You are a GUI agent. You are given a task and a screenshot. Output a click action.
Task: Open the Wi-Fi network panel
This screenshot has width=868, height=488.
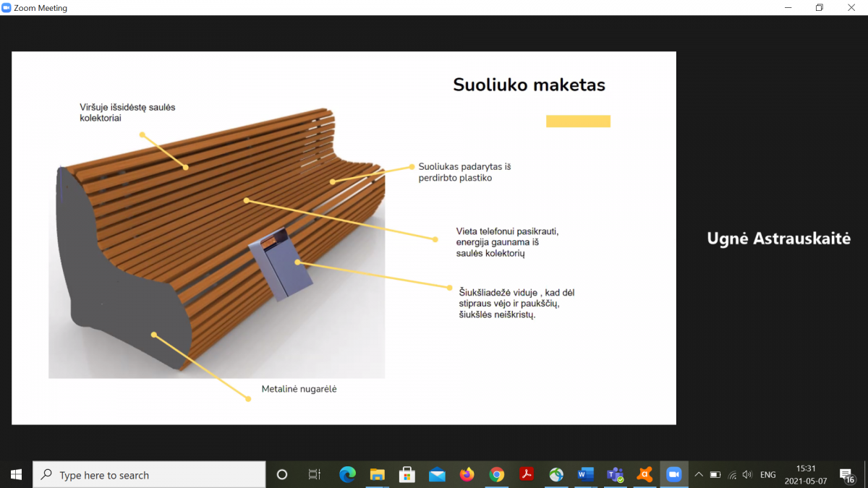[732, 475]
